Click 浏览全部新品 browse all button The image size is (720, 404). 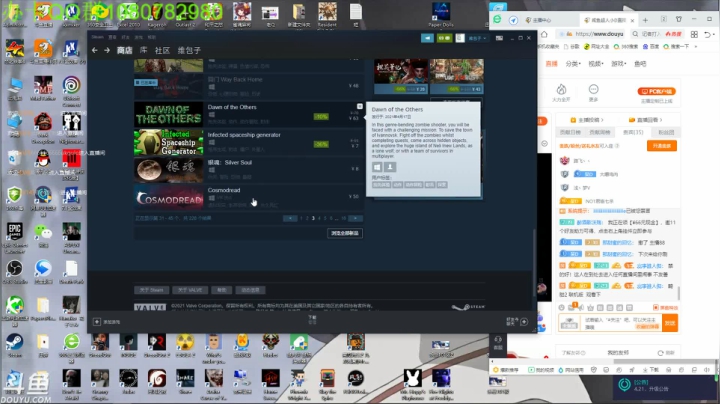[345, 233]
